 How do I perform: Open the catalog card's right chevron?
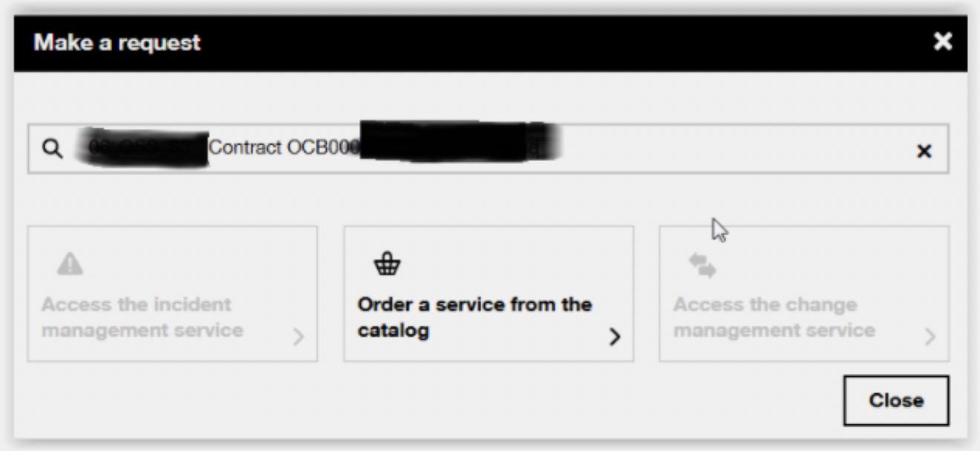click(x=614, y=338)
